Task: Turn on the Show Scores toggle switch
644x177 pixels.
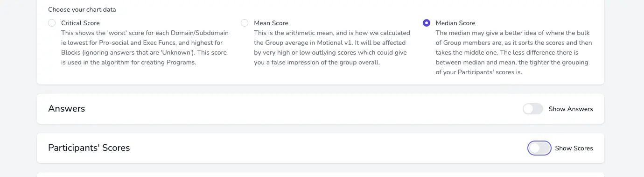Action: [x=539, y=148]
